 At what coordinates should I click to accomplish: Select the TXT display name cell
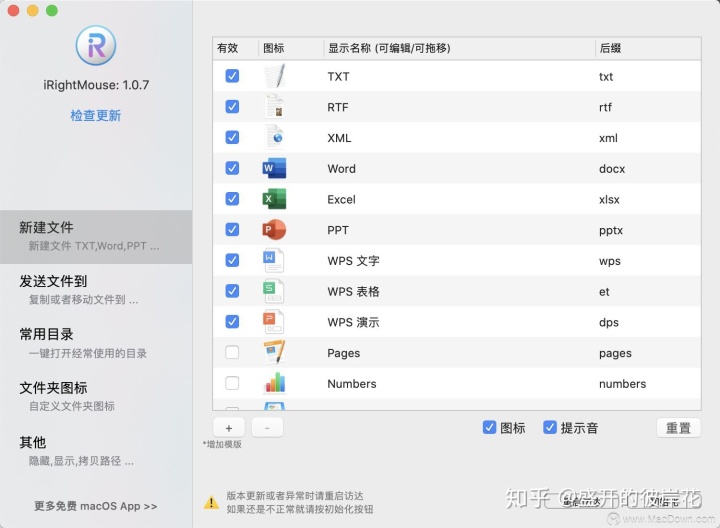click(338, 77)
